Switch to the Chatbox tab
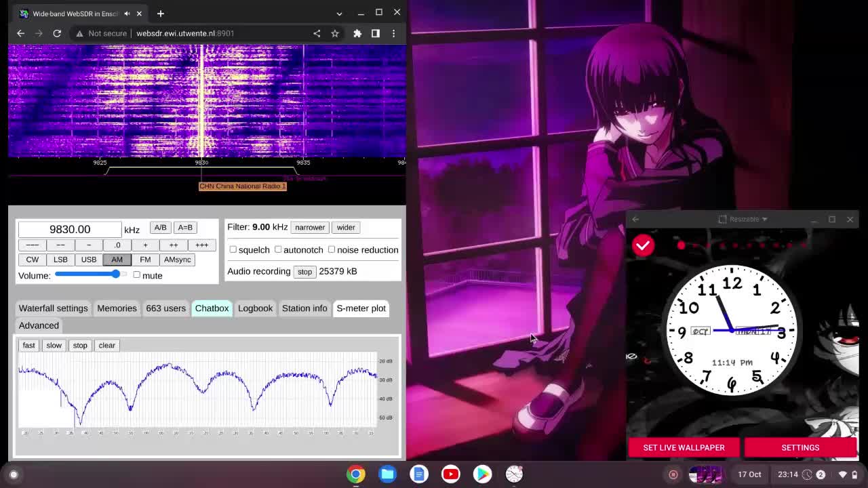The image size is (868, 488). pyautogui.click(x=212, y=308)
